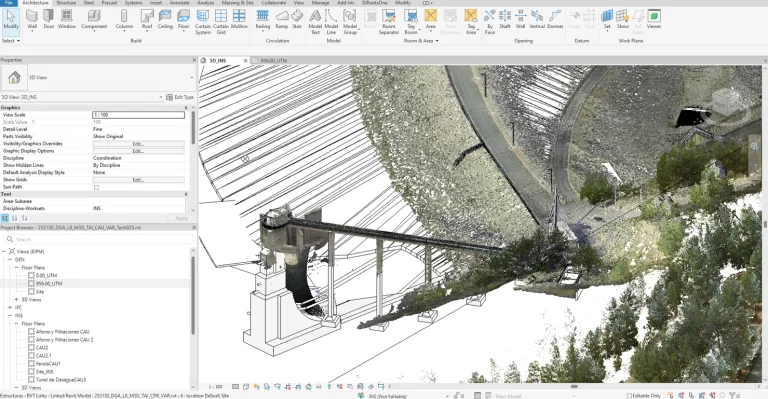The height and width of the screenshot is (399, 768).
Task: Collapse the Text properties section
Action: click(x=186, y=194)
